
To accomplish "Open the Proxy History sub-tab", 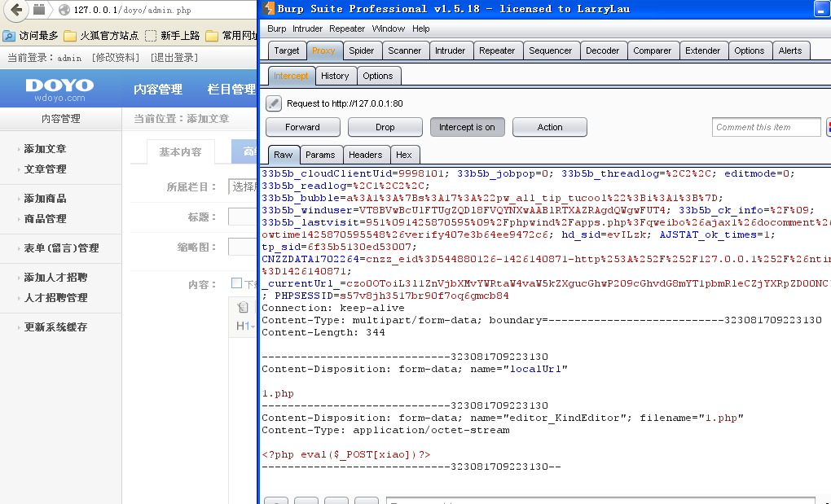I will click(x=335, y=76).
